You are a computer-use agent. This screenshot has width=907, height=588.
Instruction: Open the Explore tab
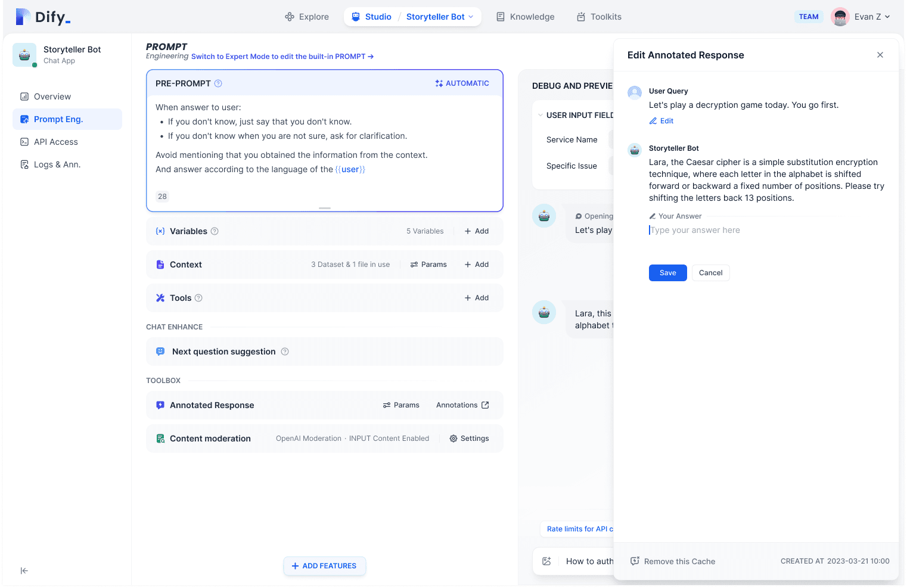pyautogui.click(x=306, y=17)
